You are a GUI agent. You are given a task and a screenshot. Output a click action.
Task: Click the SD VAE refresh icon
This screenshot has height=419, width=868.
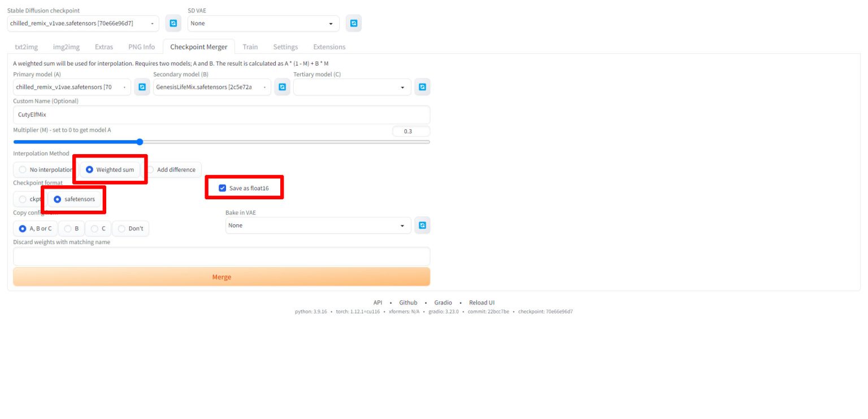tap(353, 23)
